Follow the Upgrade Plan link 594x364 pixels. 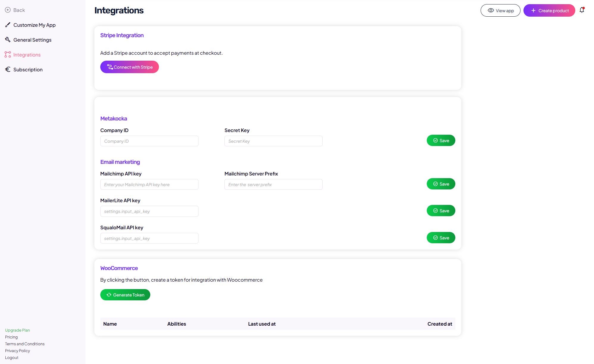17,330
